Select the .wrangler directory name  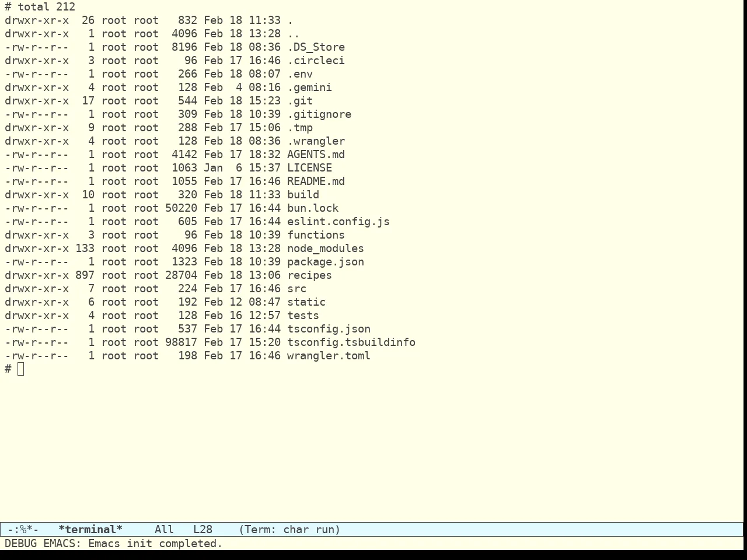[x=316, y=141]
